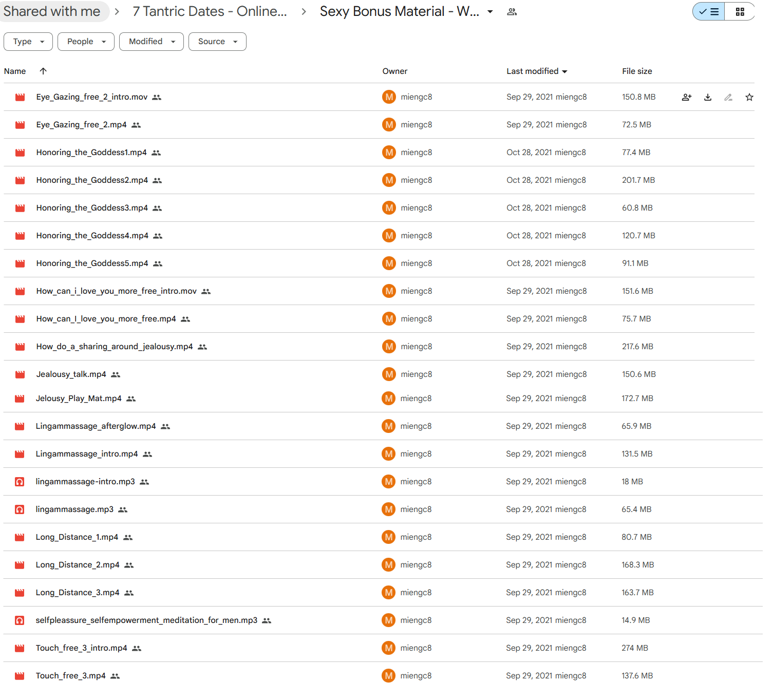Viewport: 773px width, 700px height.
Task: Click the selfpleassure meditation mp3 audio icon
Action: tap(20, 620)
